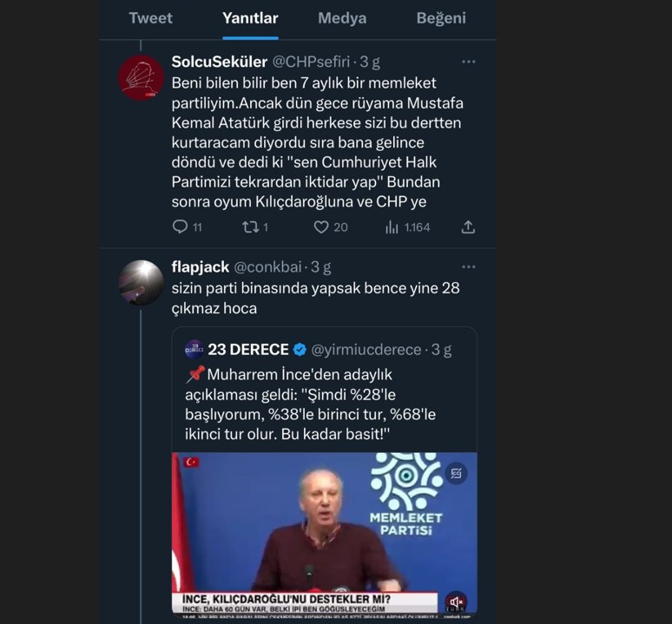Open more options on SolcuSeküler's tweet
The image size is (672, 624).
coord(469,62)
